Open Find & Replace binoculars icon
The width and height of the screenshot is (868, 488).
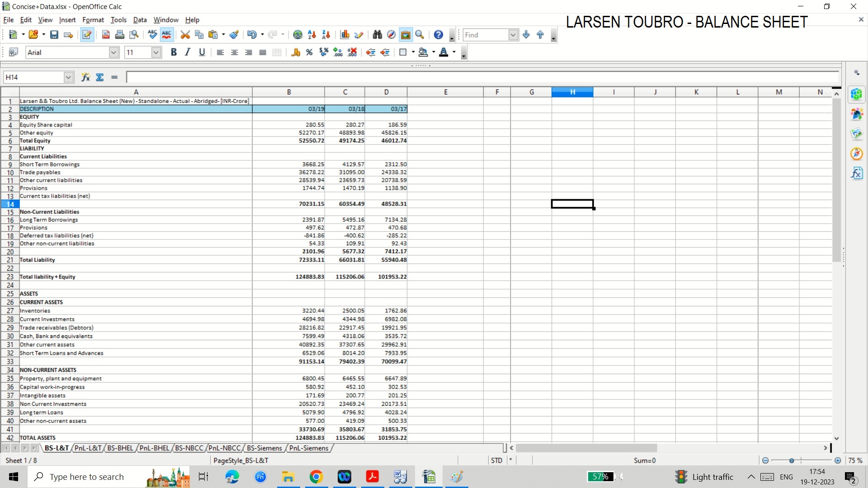click(x=377, y=35)
